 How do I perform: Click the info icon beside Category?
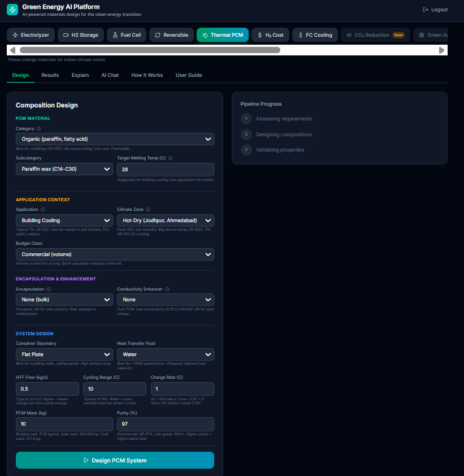pos(39,129)
